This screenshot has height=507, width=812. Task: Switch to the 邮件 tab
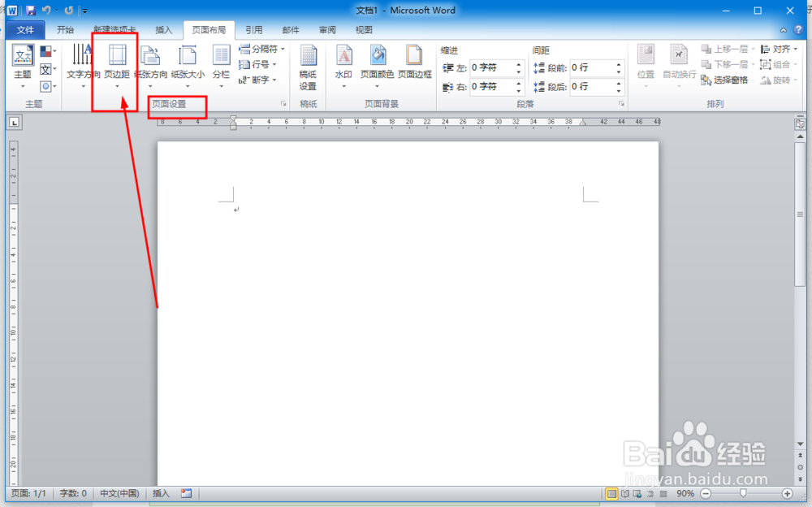coord(291,30)
